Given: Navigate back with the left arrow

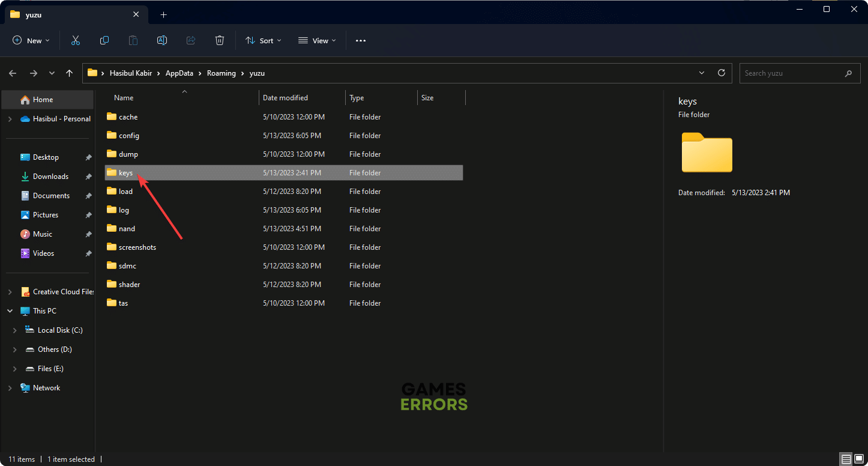Looking at the screenshot, I should (13, 73).
